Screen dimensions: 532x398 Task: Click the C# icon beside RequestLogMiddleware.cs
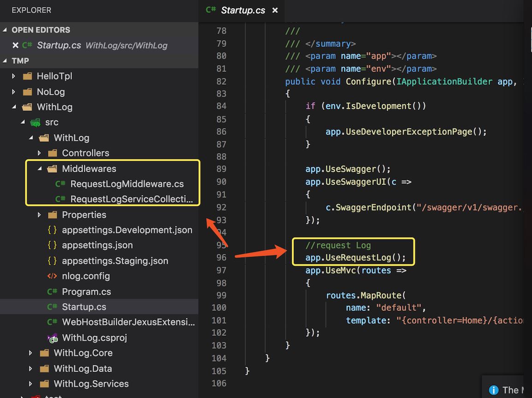point(60,184)
